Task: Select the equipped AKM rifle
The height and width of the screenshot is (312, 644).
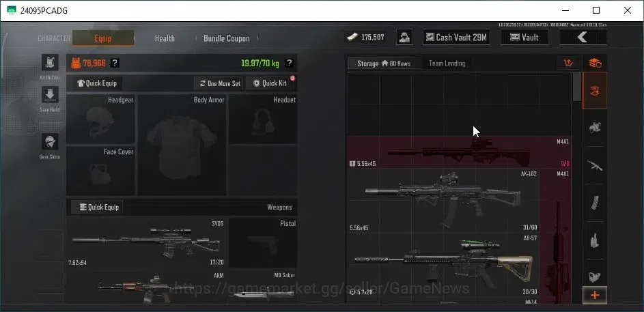Action: tap(146, 287)
